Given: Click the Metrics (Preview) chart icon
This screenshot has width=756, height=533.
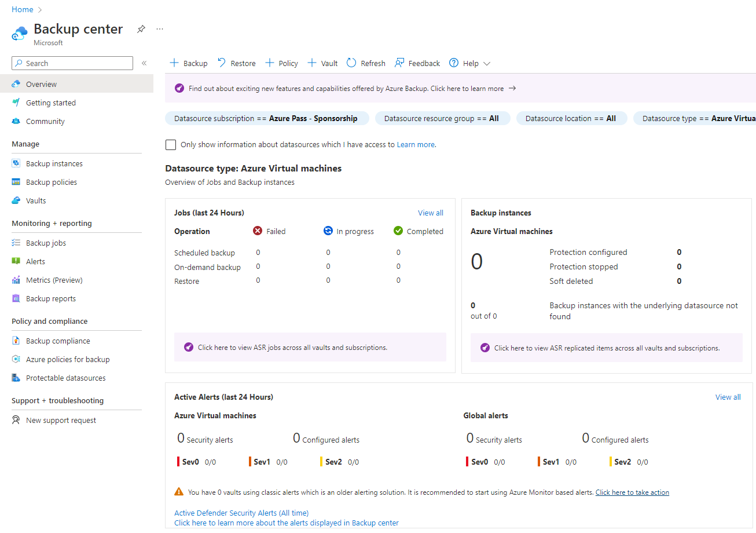Looking at the screenshot, I should click(x=16, y=280).
